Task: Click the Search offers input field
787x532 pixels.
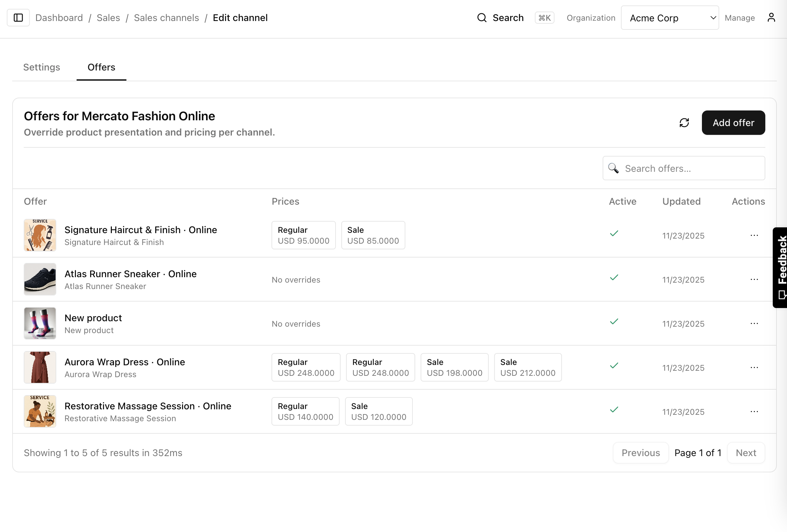Action: click(691, 168)
